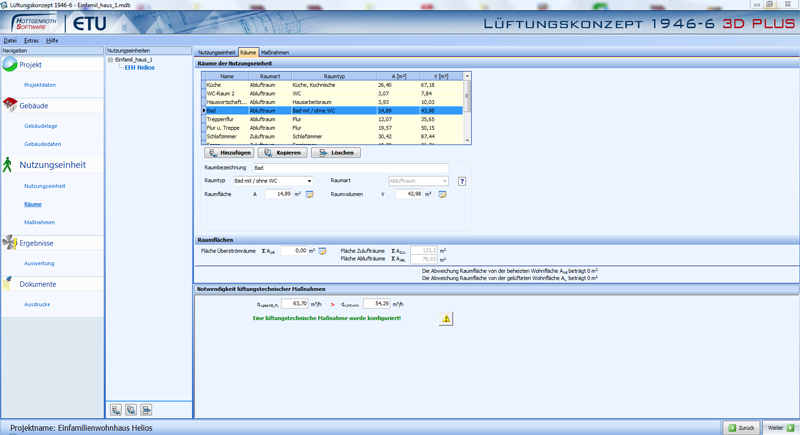The image size is (800, 435).
Task: Click the V [m³] column header
Action: (x=441, y=76)
